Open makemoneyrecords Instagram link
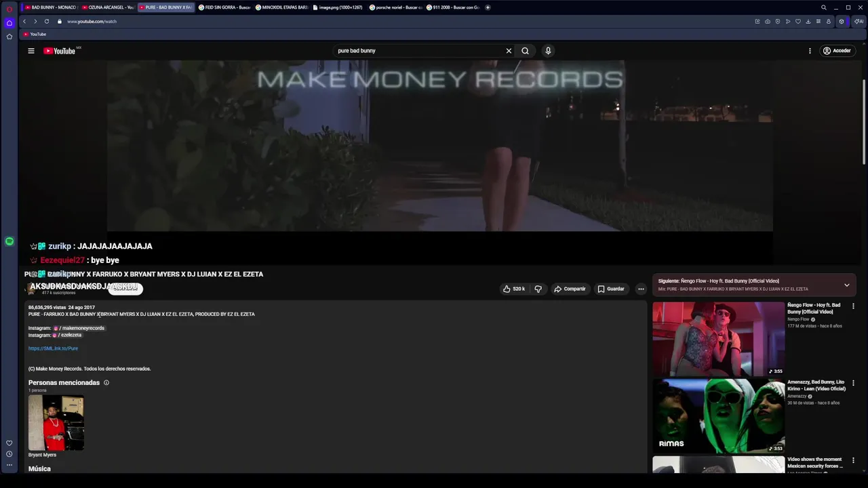The width and height of the screenshot is (868, 488). 79,328
